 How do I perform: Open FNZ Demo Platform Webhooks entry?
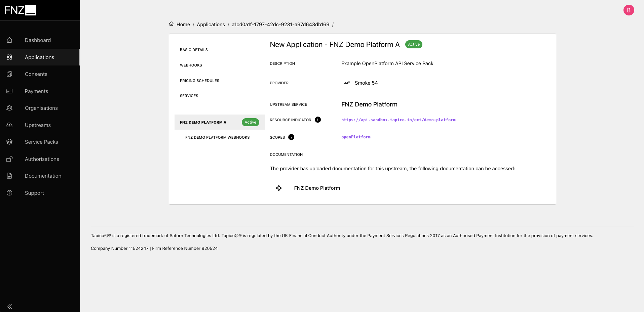(217, 137)
